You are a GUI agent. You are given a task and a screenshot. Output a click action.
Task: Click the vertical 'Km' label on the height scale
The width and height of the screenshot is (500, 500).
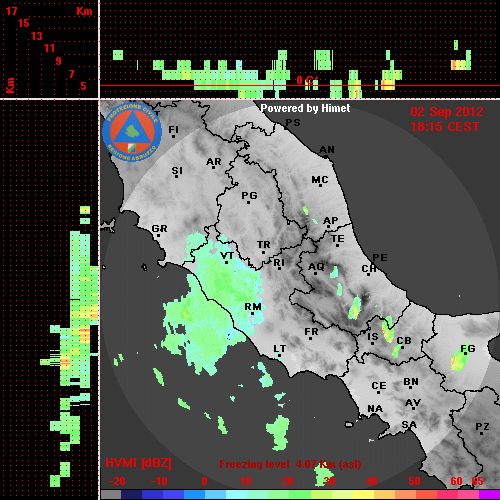(10, 85)
